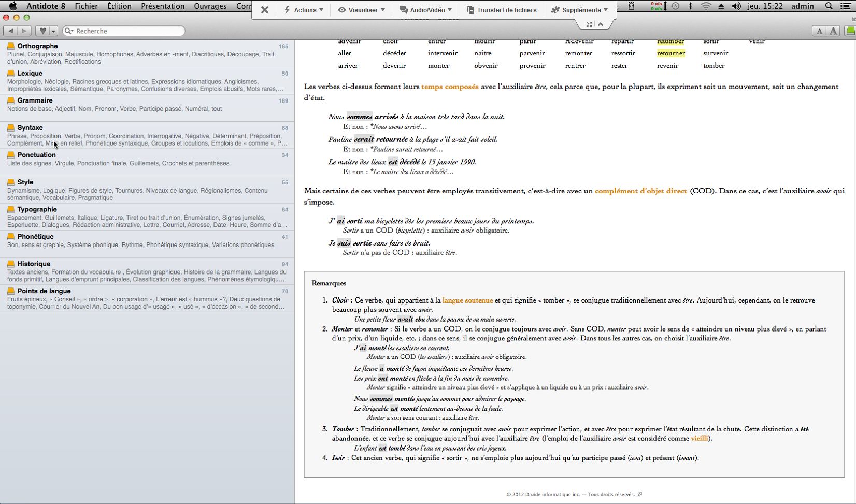Viewport: 856px width, 504px height.
Task: Open the Visualiser dropdown menu
Action: pyautogui.click(x=361, y=10)
